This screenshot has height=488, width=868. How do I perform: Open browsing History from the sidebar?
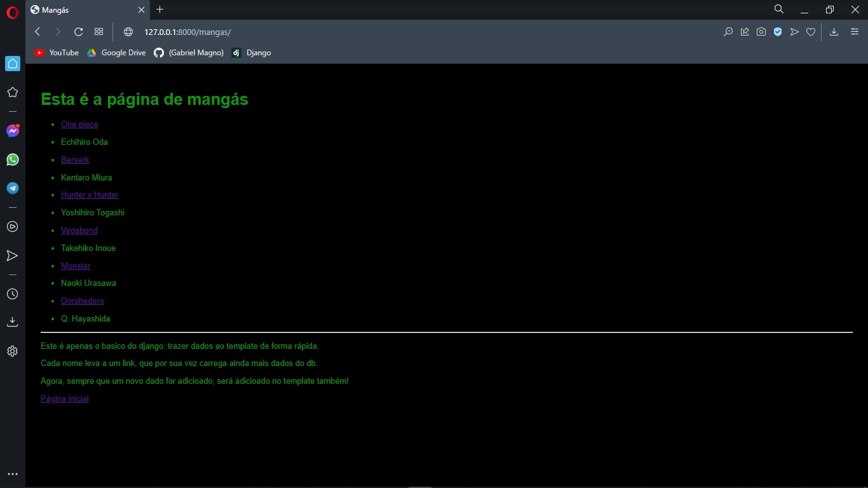point(12,294)
